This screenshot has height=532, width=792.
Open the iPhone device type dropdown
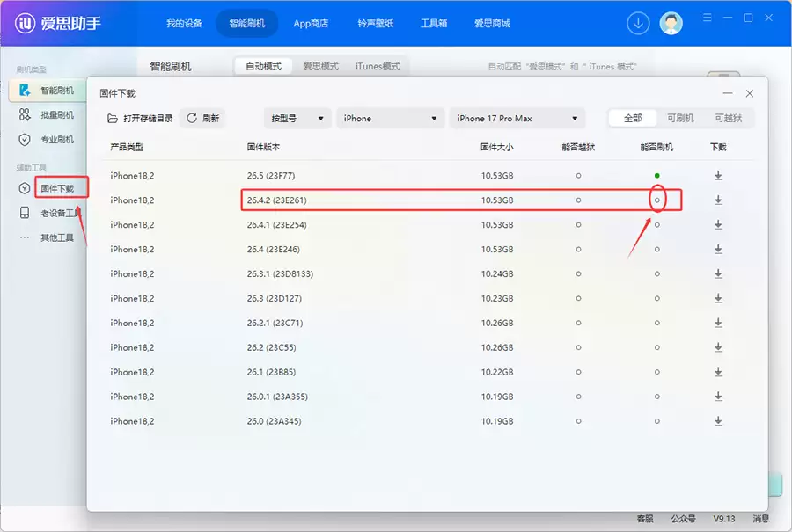(x=391, y=119)
